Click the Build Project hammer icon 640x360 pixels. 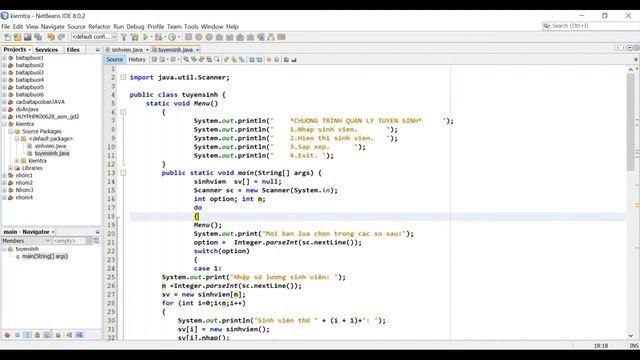tap(124, 37)
